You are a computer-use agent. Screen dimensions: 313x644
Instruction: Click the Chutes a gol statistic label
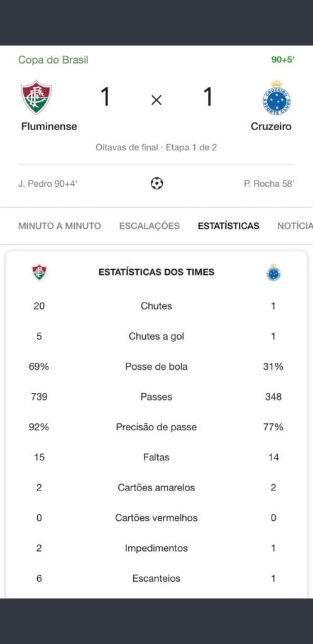[x=156, y=336]
